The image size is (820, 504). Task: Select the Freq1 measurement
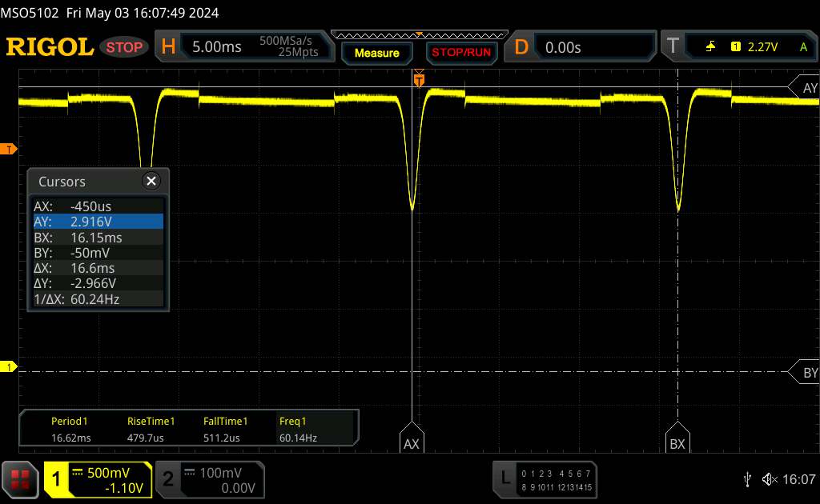[298, 429]
